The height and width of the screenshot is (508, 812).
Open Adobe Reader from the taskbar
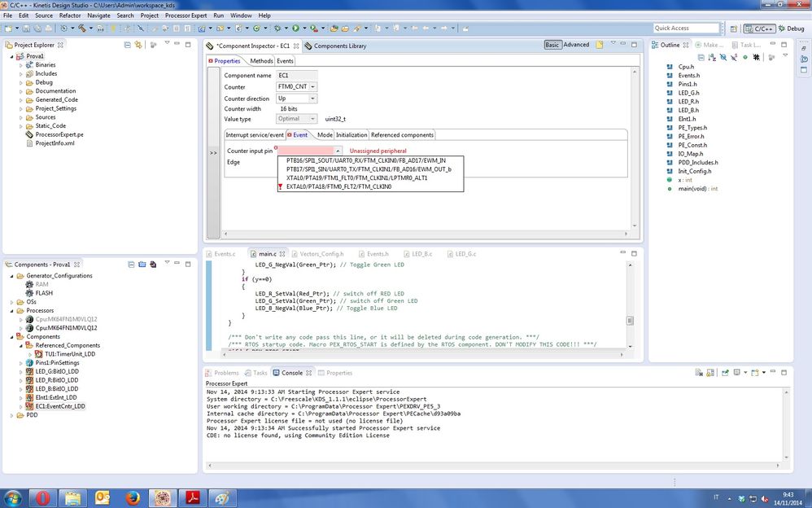coord(193,498)
